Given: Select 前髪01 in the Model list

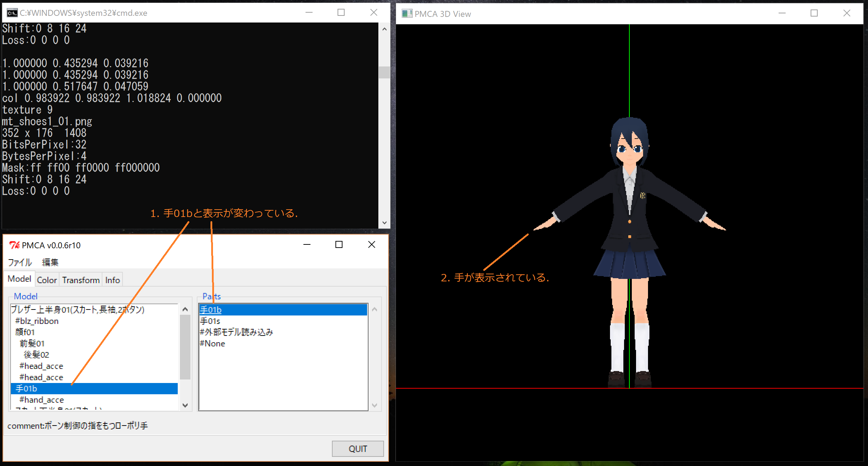Looking at the screenshot, I should 94,344.
